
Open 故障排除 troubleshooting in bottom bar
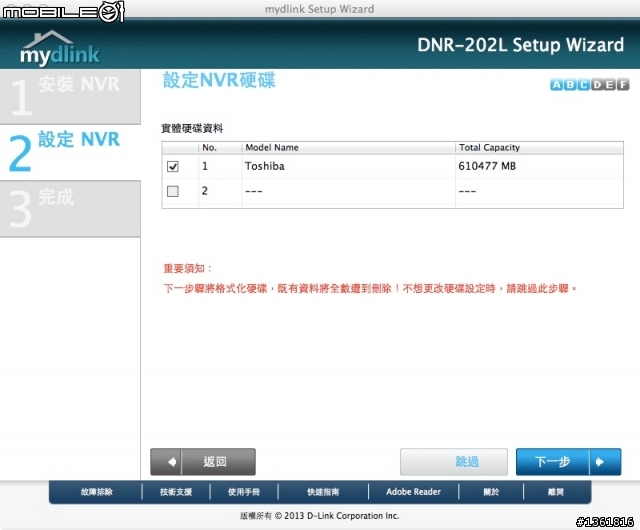point(96,492)
